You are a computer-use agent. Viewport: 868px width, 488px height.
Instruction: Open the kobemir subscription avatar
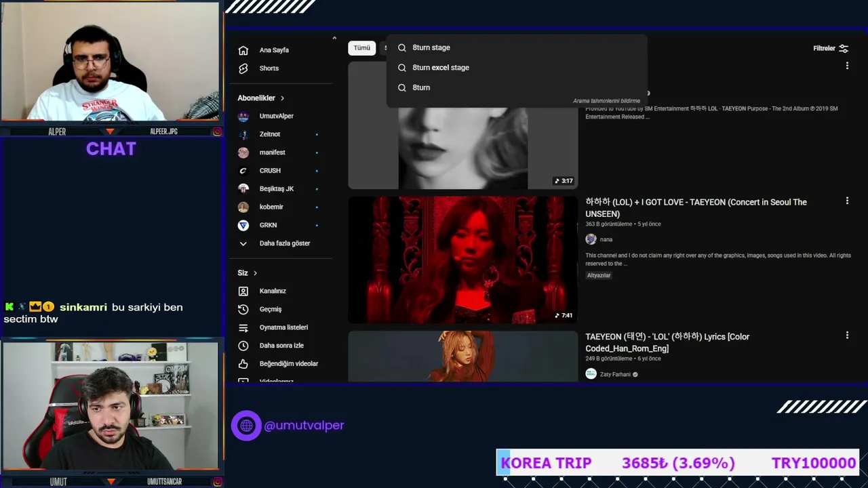(243, 207)
